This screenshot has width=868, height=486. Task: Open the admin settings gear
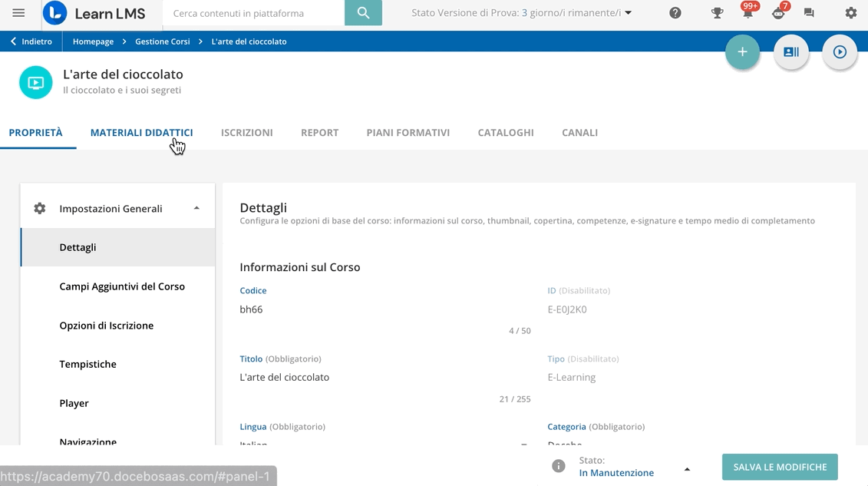[850, 13]
